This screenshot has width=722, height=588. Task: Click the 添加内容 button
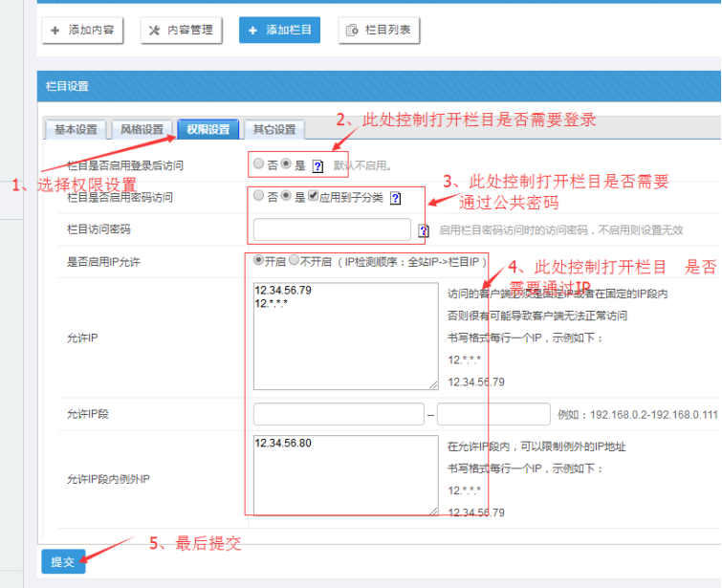(x=83, y=31)
